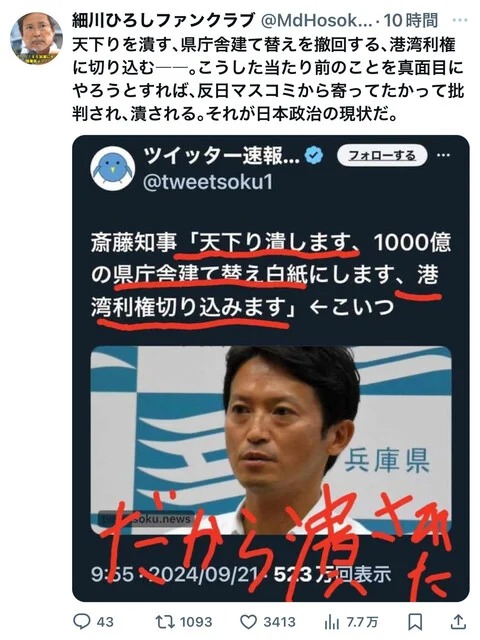The image size is (480, 640).
Task: Visit the 細川ひろしファンクラブ display name
Action: point(163,20)
